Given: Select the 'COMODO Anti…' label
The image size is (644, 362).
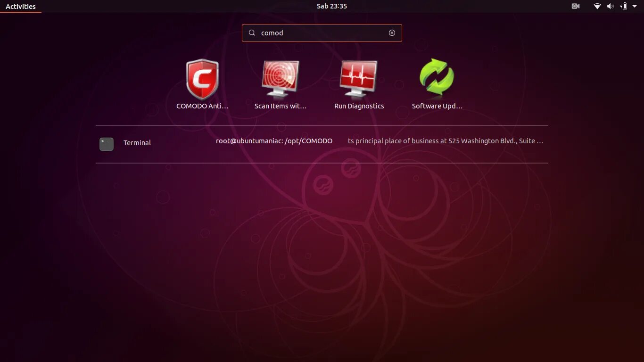Looking at the screenshot, I should 202,106.
